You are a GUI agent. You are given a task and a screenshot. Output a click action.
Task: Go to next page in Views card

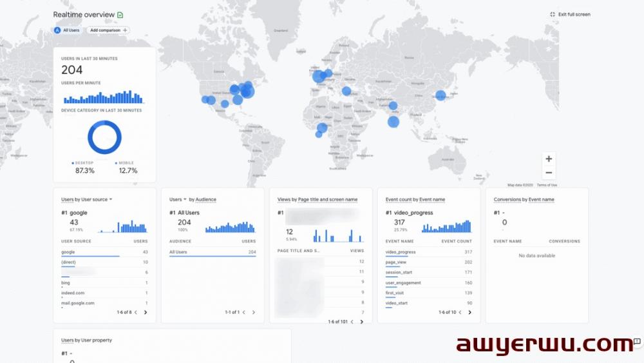(361, 322)
